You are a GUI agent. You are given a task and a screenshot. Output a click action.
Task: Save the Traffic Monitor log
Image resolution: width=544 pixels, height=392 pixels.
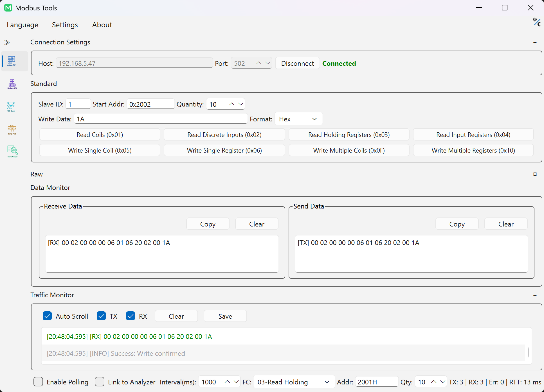tap(225, 316)
